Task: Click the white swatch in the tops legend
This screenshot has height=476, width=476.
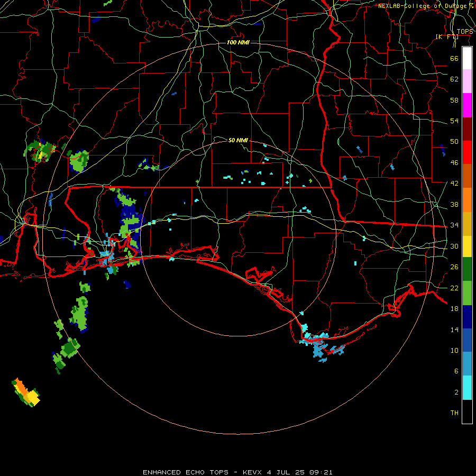Action: click(x=467, y=58)
